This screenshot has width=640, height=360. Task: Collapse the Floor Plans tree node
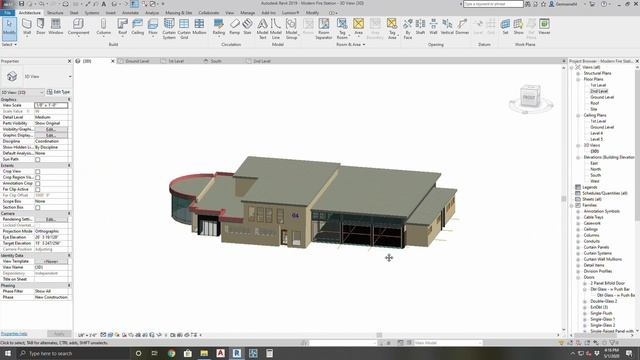578,79
